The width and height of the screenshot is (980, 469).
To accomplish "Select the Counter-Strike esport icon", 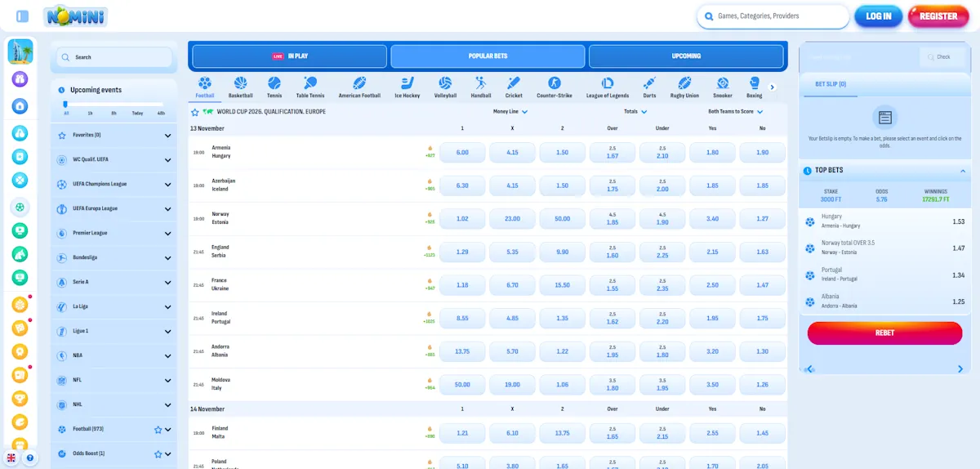I will pos(555,83).
